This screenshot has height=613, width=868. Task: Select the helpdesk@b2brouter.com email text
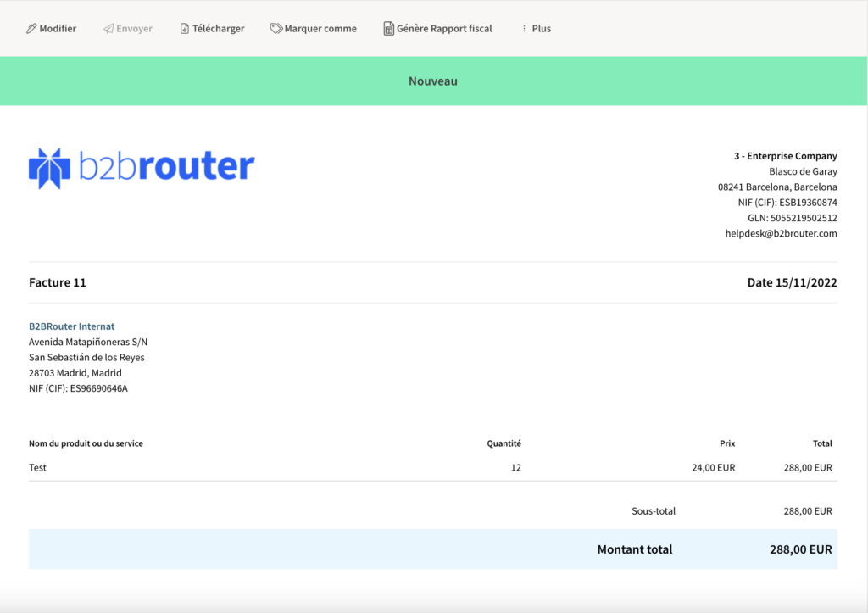tap(781, 233)
